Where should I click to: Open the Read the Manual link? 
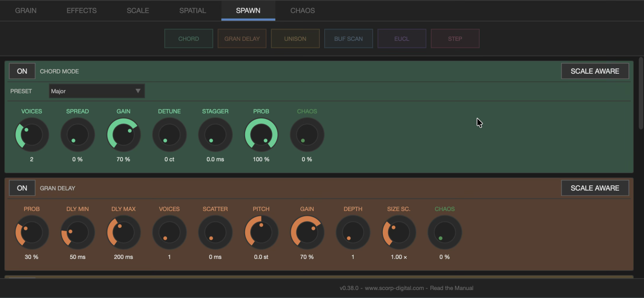click(x=452, y=288)
